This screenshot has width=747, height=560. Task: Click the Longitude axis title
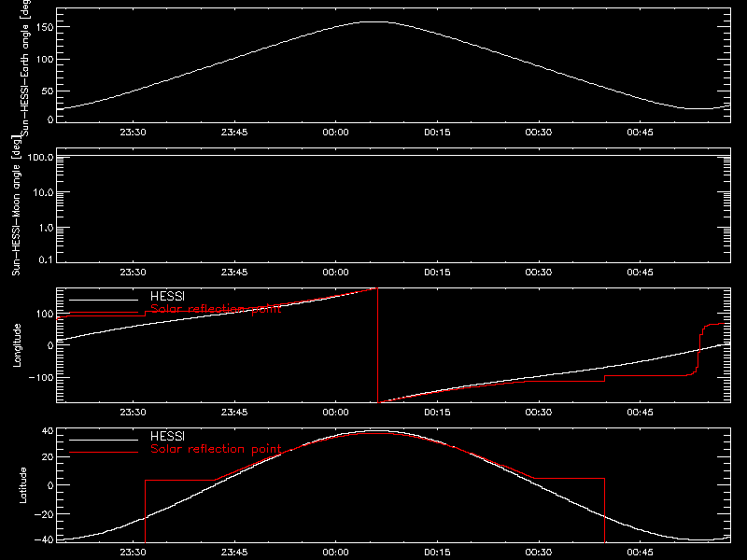[17, 345]
